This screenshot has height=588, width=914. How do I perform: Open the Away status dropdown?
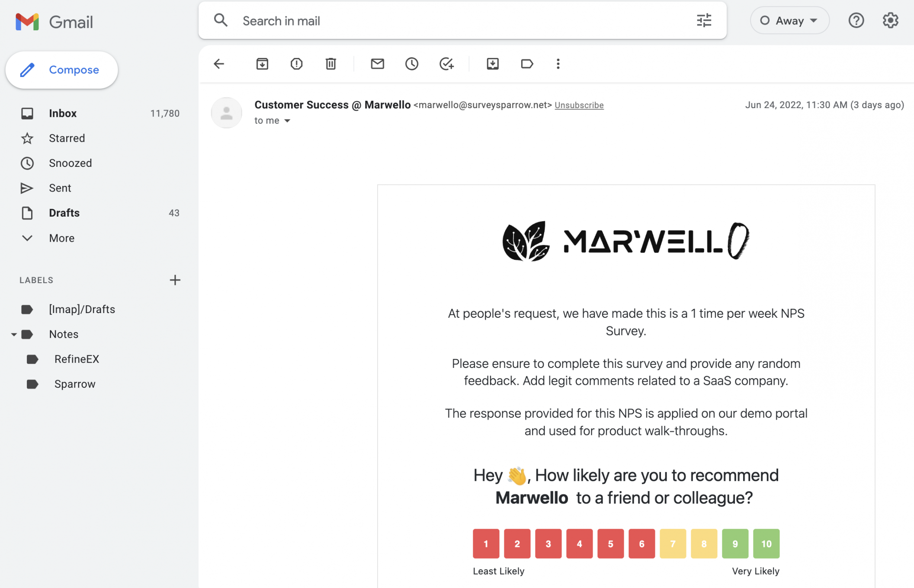(x=788, y=20)
